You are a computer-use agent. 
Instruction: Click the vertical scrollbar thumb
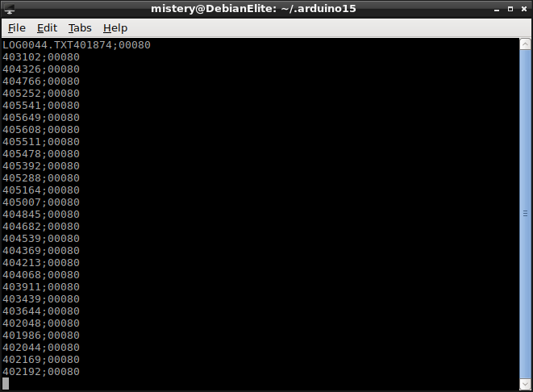[525, 214]
